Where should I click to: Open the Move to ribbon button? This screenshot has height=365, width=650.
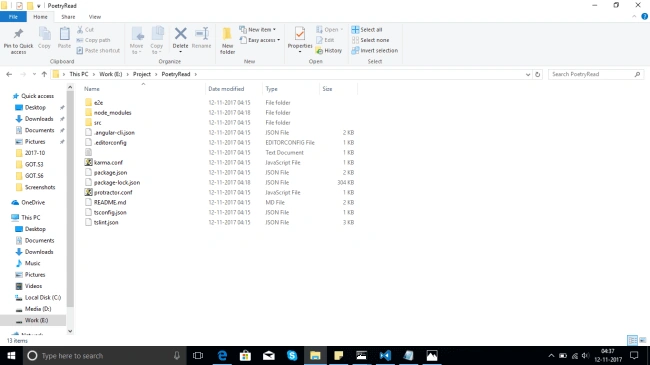136,40
